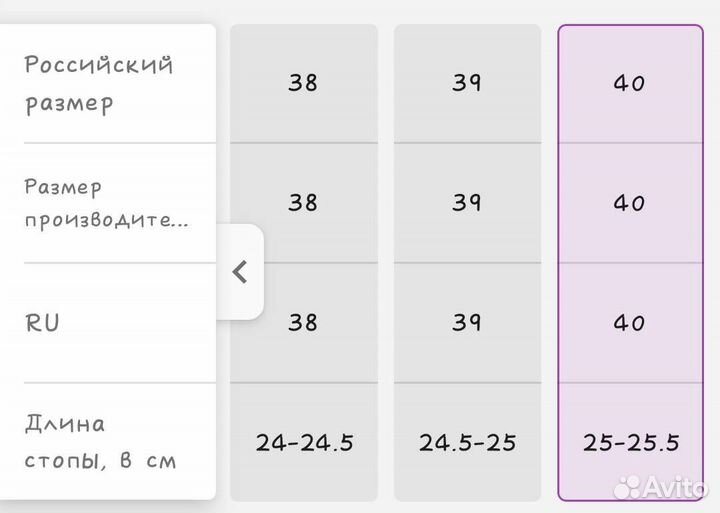Viewport: 720px width, 513px height.
Task: Click manufacturer size 40 cell
Action: click(x=630, y=203)
